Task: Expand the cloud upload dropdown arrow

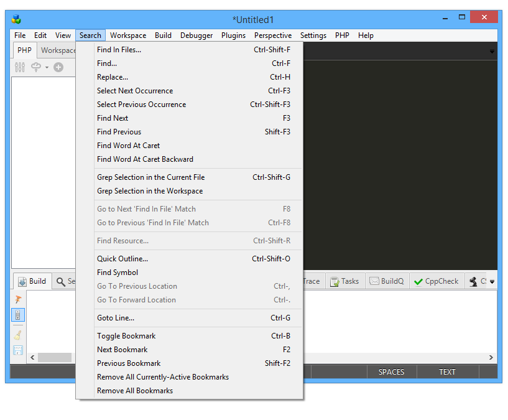Action: tap(47, 67)
